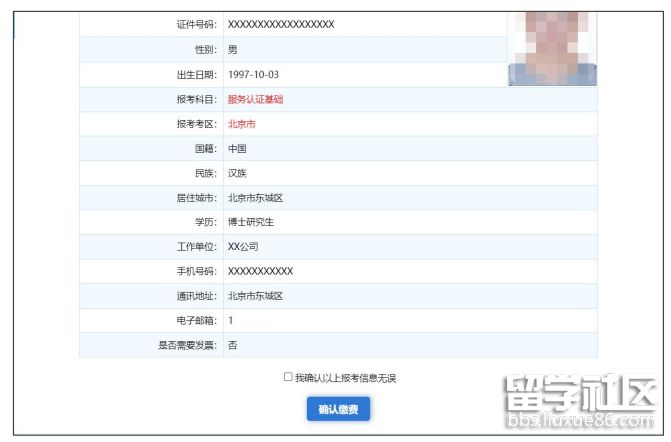
Task: Click the education value 博士研究生
Action: [x=251, y=222]
